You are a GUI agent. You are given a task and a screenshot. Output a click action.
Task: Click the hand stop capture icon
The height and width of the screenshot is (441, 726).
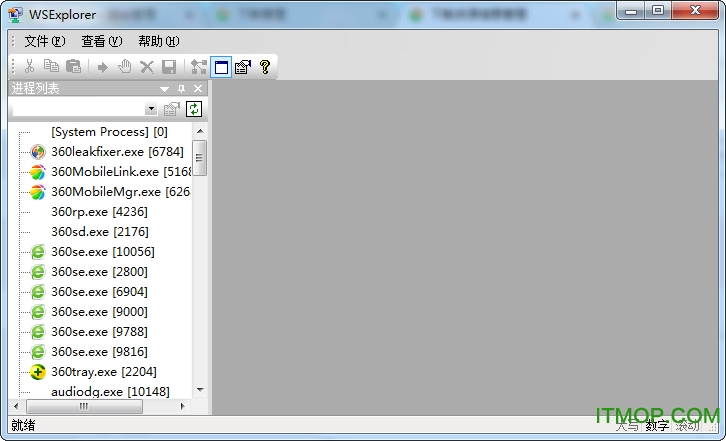tap(125, 67)
